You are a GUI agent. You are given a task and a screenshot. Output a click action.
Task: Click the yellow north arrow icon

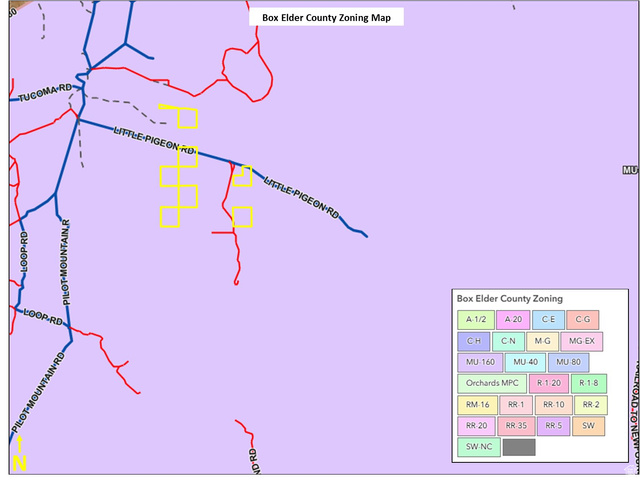(x=19, y=456)
